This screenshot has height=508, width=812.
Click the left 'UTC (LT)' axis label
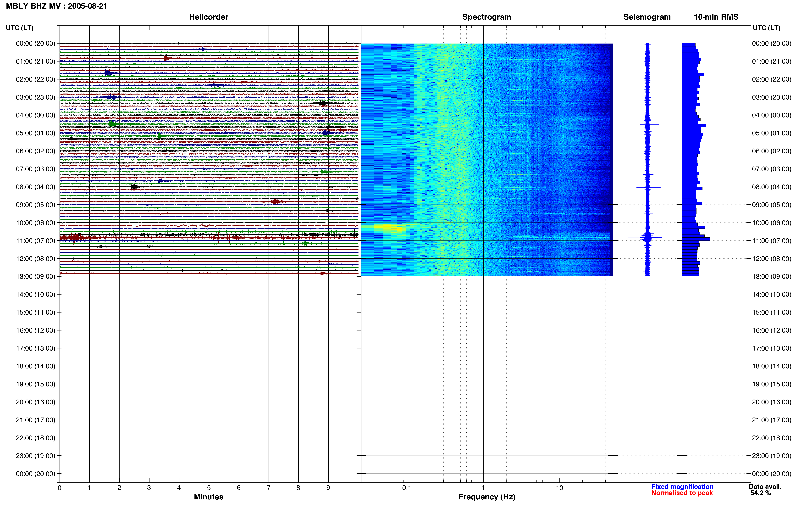click(x=19, y=28)
